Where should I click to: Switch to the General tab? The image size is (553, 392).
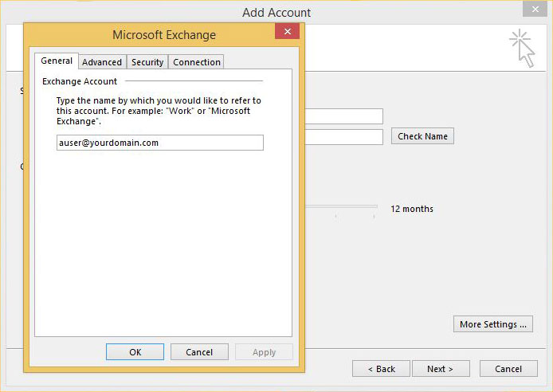click(x=57, y=61)
